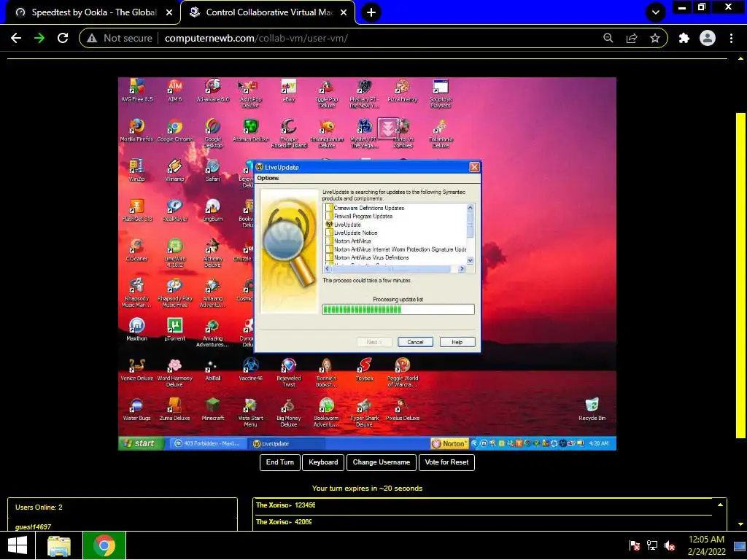
Task: Select the Google Desktop icon
Action: [x=213, y=133]
